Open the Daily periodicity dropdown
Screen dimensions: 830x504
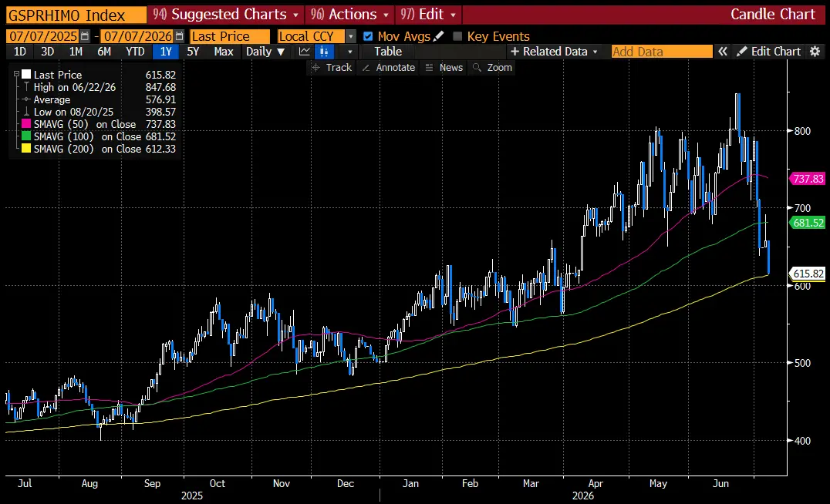pos(265,52)
